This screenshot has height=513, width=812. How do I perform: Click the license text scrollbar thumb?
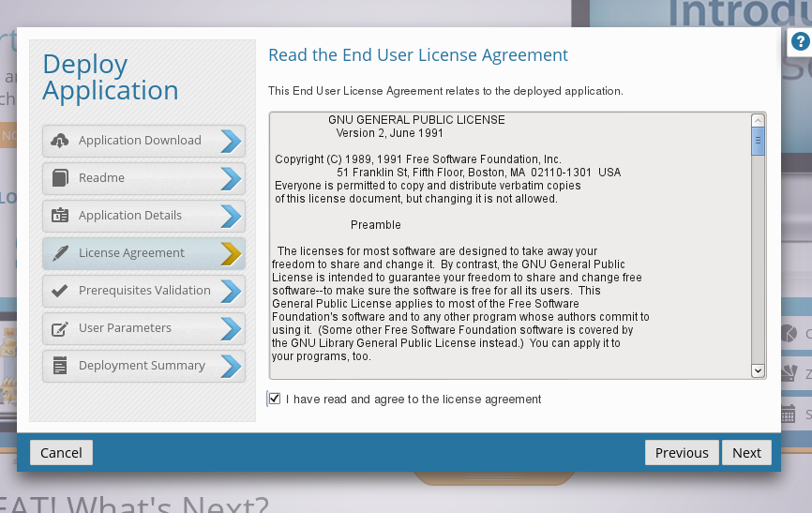(758, 142)
